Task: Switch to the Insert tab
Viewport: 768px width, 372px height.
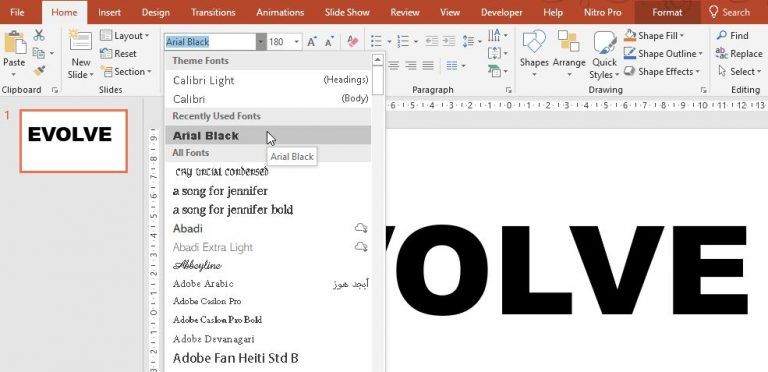Action: (x=109, y=12)
